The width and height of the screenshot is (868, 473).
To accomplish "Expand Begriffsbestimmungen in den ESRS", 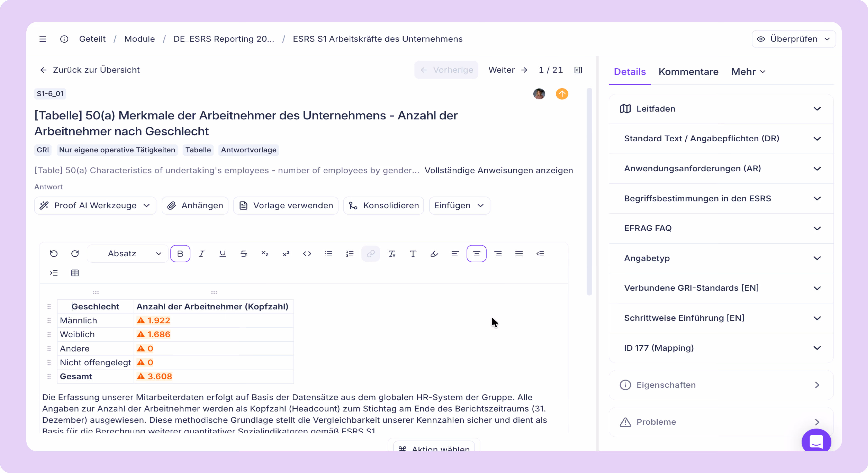I will coord(721,198).
